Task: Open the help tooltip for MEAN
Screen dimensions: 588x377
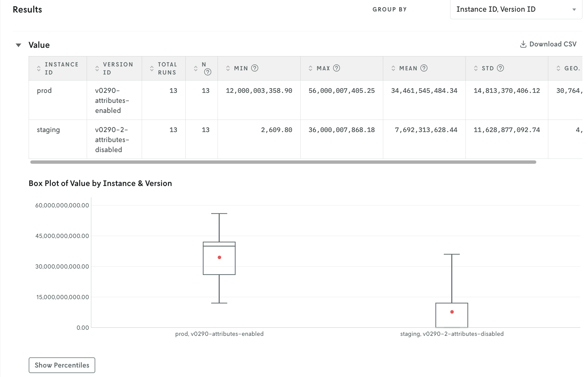Action: (x=423, y=68)
